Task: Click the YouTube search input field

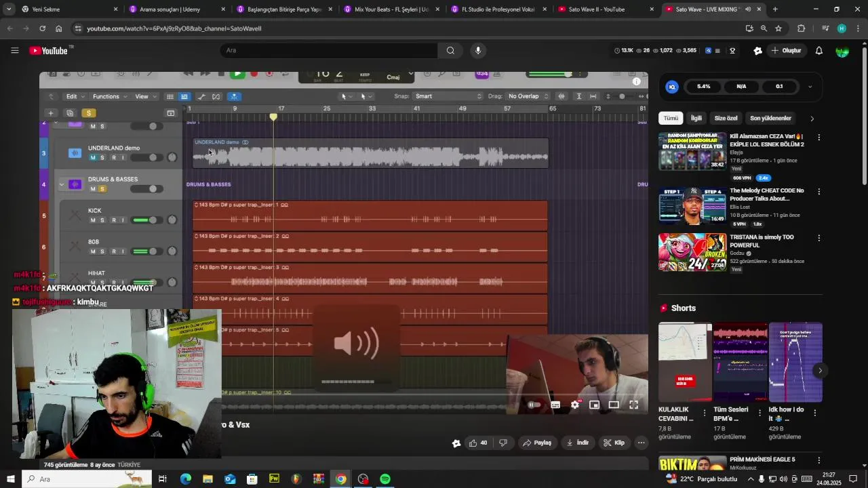Action: 329,50
